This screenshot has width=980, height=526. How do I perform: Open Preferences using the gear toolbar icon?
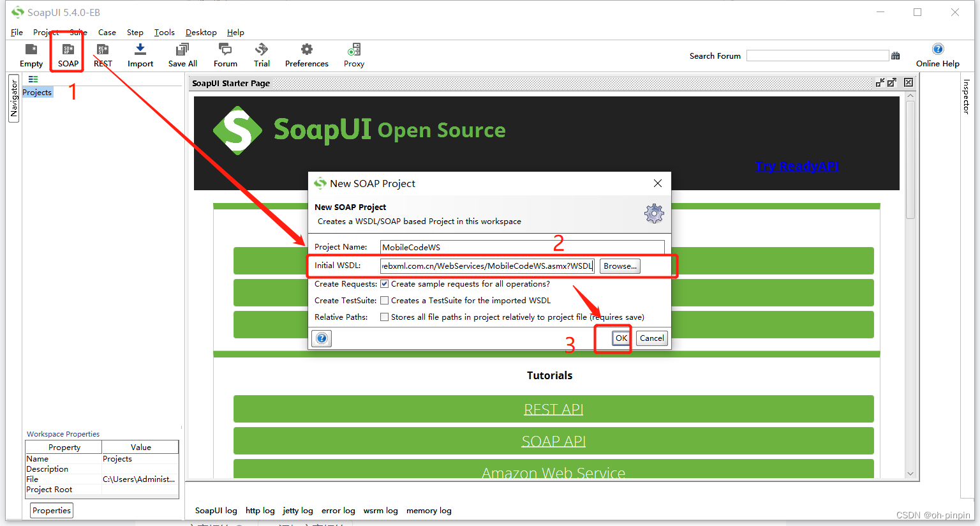[306, 55]
